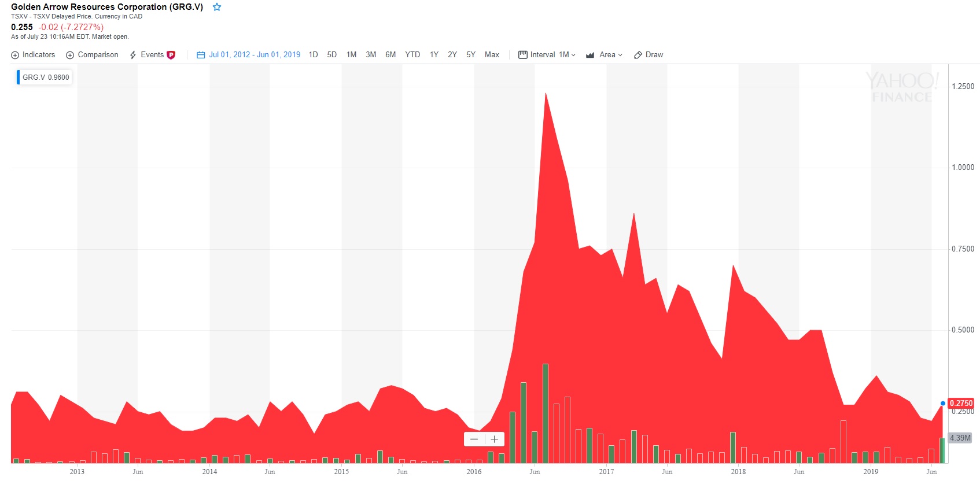Click the Indicators plus icon
This screenshot has width=980, height=488.
15,55
